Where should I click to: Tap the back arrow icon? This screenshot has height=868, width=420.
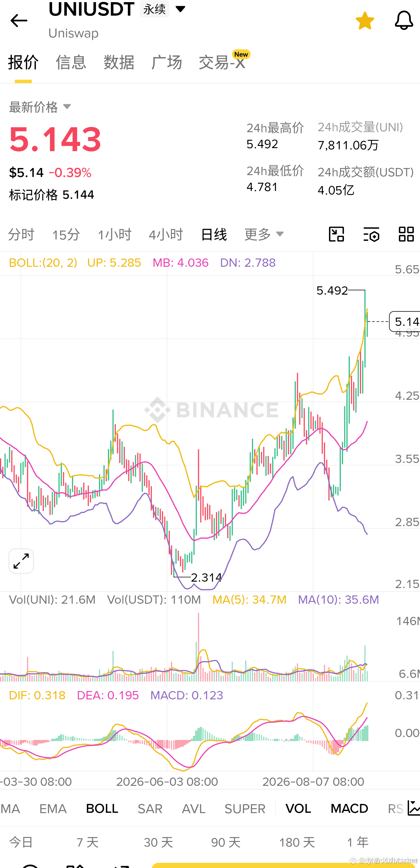pyautogui.click(x=19, y=21)
